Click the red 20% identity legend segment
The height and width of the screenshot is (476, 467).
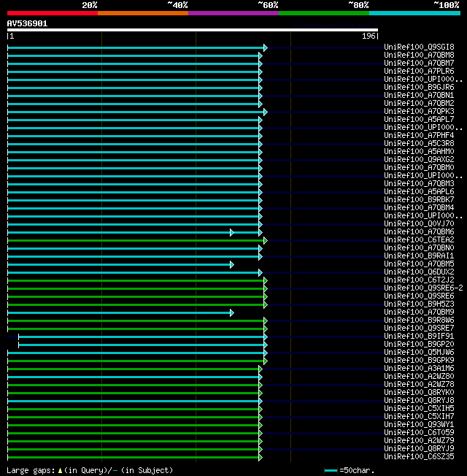[x=53, y=13]
